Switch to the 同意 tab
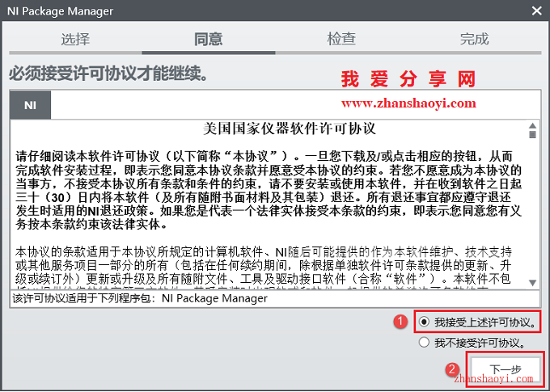Image resolution: width=550 pixels, height=392 pixels. point(209,39)
